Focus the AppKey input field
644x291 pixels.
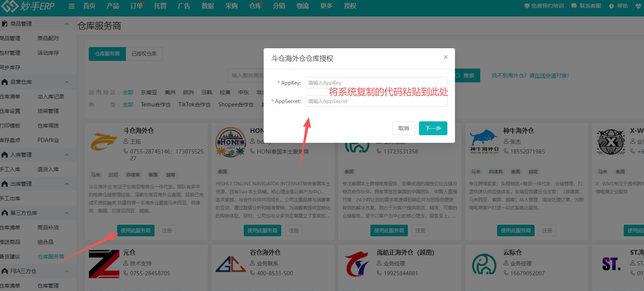click(x=376, y=83)
